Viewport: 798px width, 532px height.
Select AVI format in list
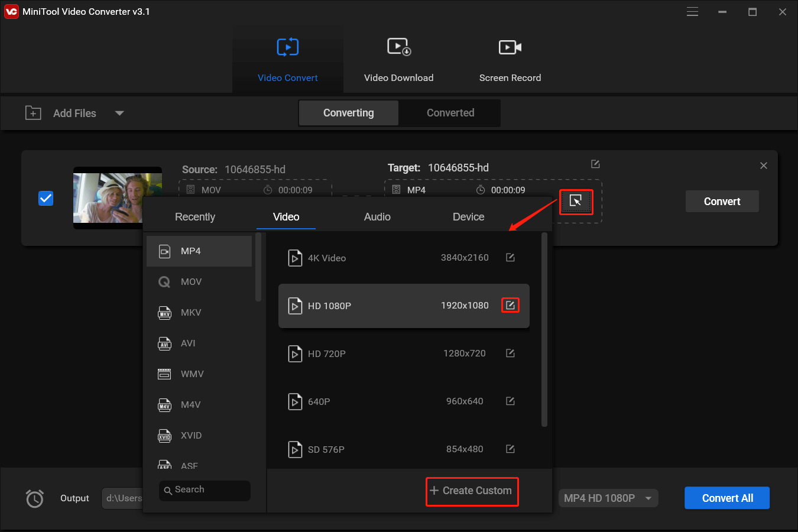pyautogui.click(x=199, y=343)
